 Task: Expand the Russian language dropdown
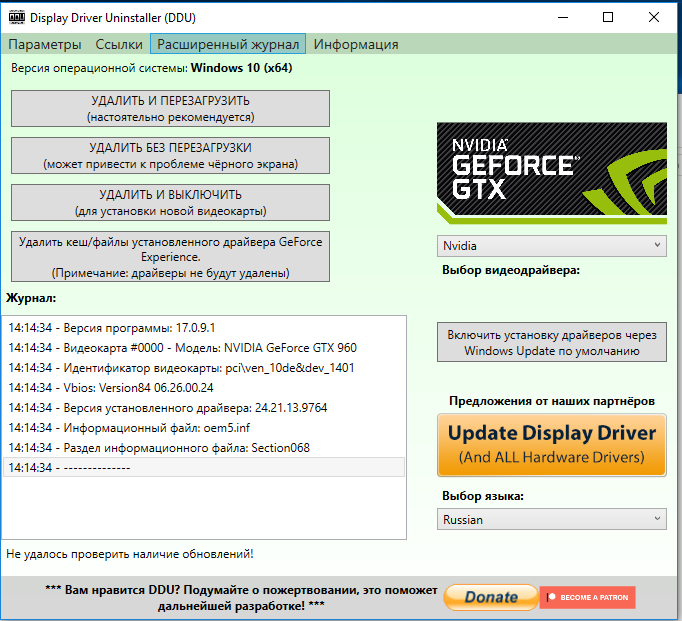pos(552,519)
